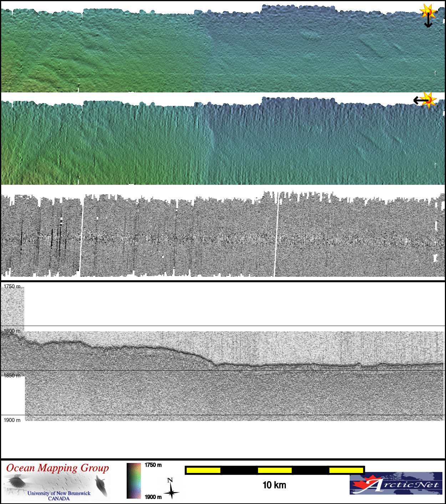
Task: Open the Ocean Mapping Group title
Action: 57,468
